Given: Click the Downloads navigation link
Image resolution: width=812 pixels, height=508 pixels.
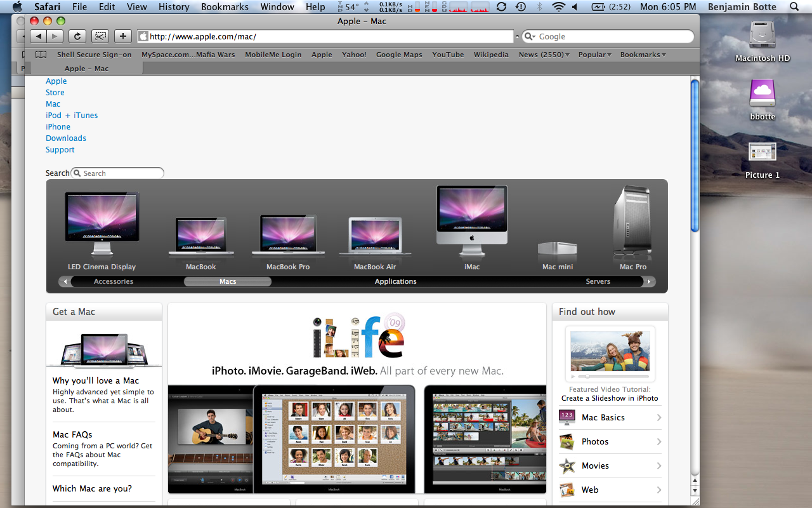Looking at the screenshot, I should tap(66, 138).
